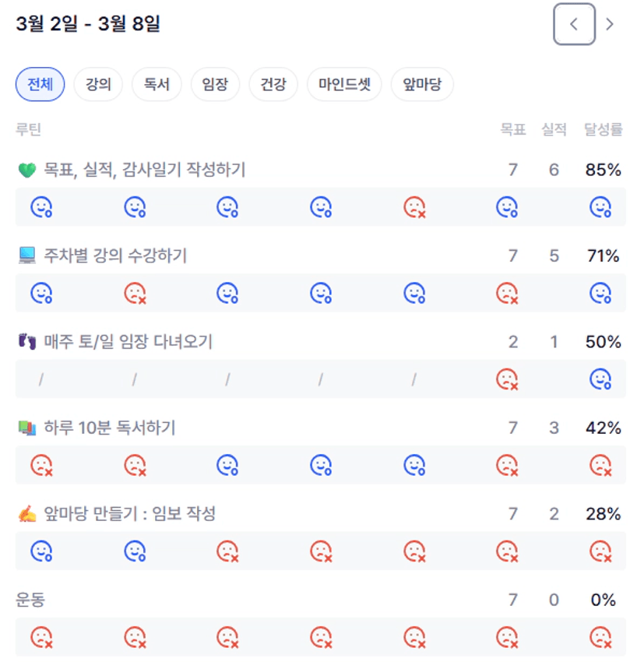Screen dimensions: 644x662
Task: Select the 전체 filter tab
Action: 40,85
